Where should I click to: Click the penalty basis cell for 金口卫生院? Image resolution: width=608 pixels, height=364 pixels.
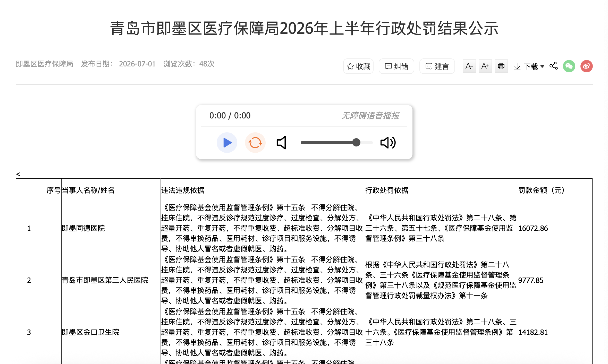tap(441, 332)
